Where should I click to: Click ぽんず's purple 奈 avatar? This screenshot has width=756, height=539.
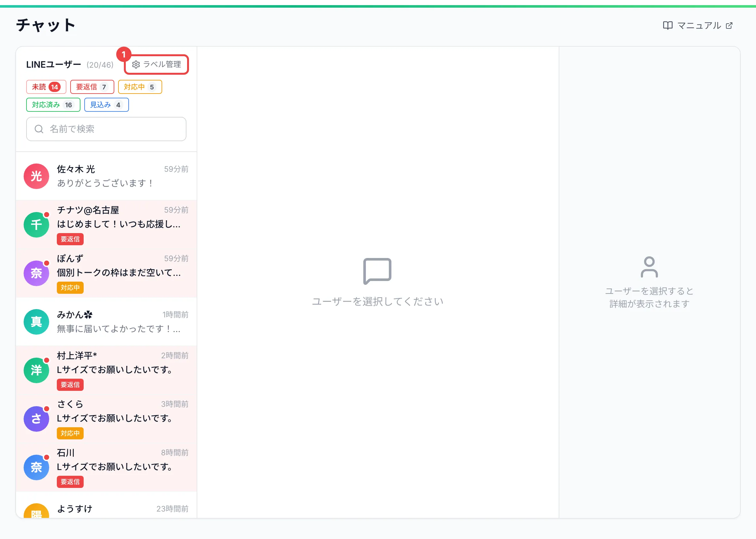coord(36,273)
